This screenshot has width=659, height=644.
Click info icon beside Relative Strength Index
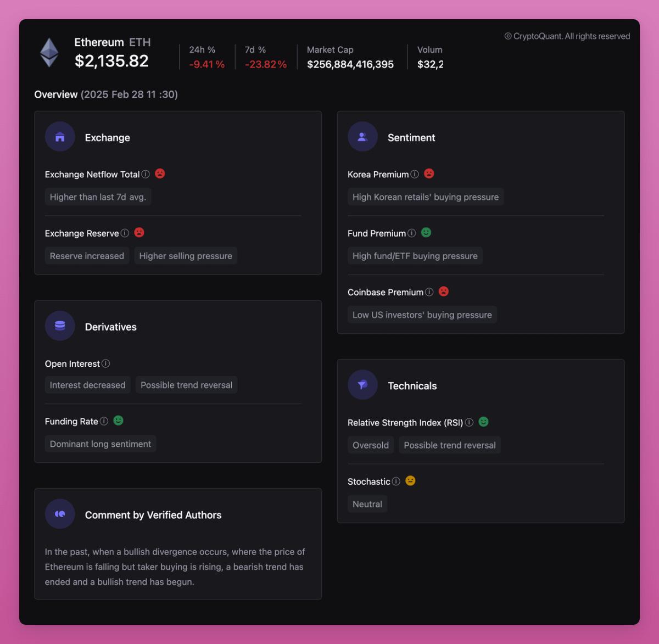pyautogui.click(x=469, y=422)
